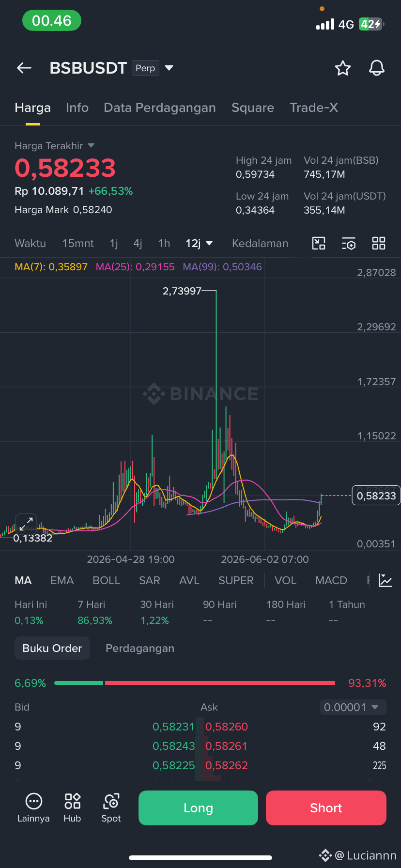
Task: Enable the BOLL indicator
Action: [106, 580]
